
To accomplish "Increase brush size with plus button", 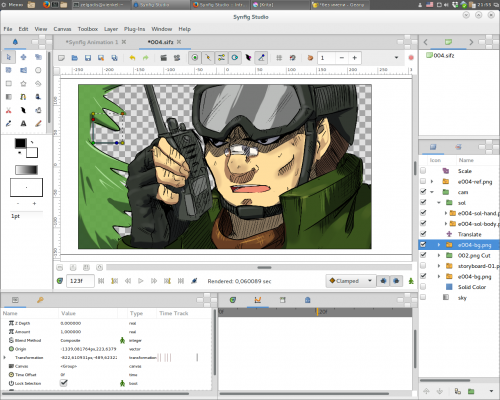I will [34, 203].
